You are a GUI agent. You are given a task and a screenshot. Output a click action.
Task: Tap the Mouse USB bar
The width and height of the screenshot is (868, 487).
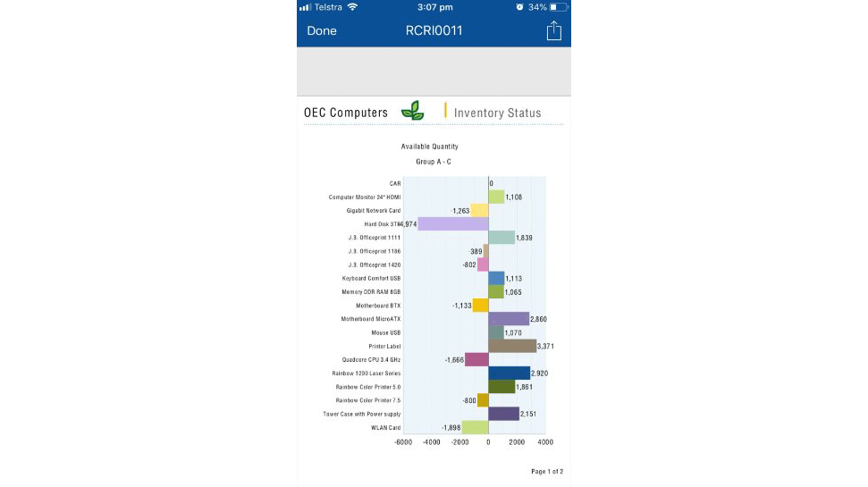pyautogui.click(x=496, y=332)
